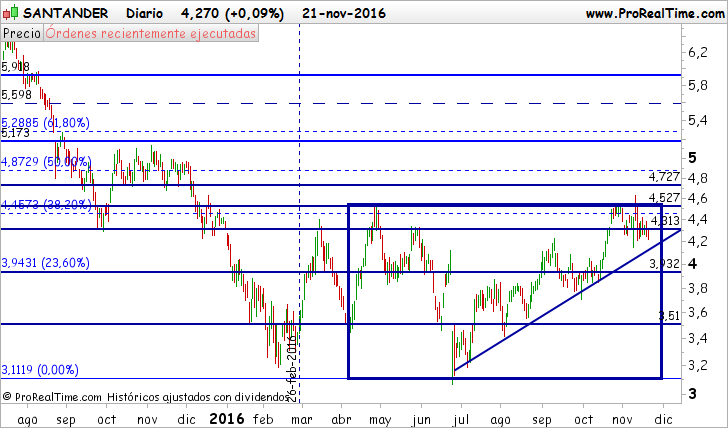Click the 4,727 resistance label
Screen dimensions: 728x428
(664, 177)
